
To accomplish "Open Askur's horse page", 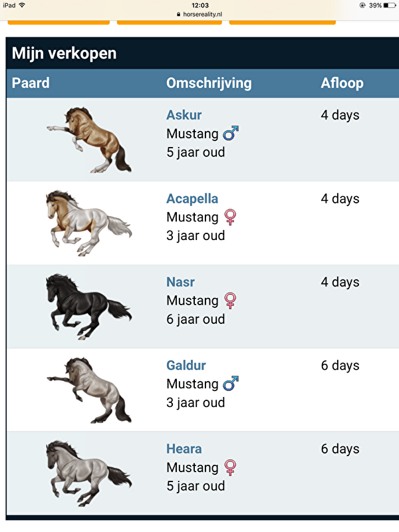I will click(184, 114).
